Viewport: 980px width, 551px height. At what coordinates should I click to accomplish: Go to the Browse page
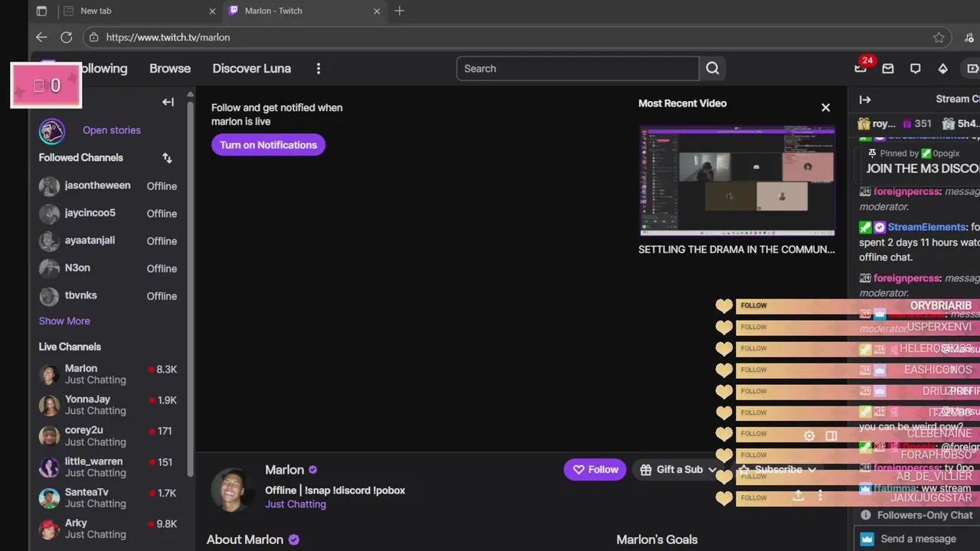coord(170,68)
